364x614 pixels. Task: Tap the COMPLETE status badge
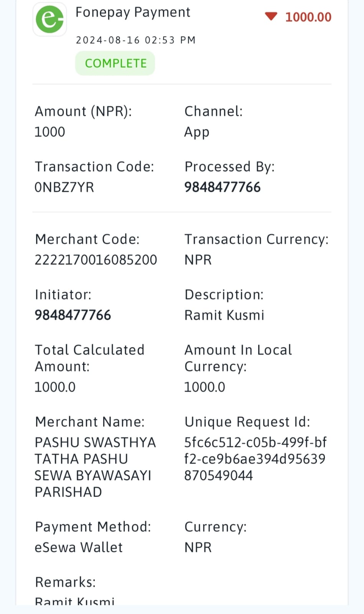coord(115,63)
